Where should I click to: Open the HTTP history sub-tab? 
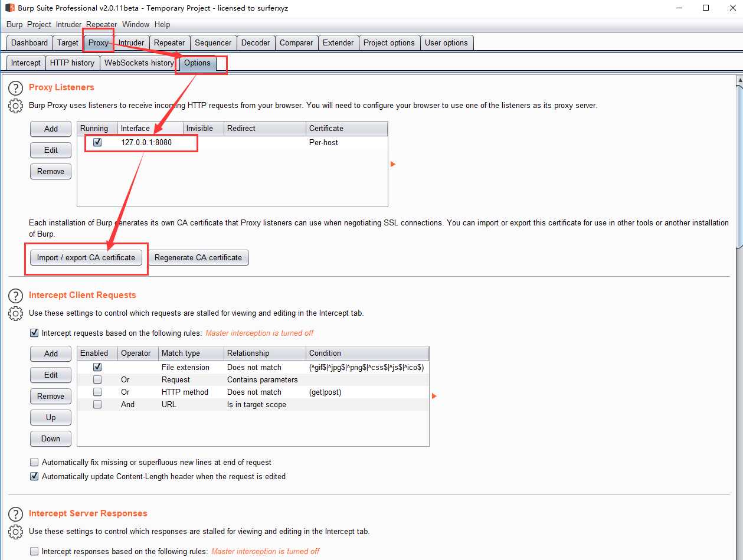click(x=72, y=63)
